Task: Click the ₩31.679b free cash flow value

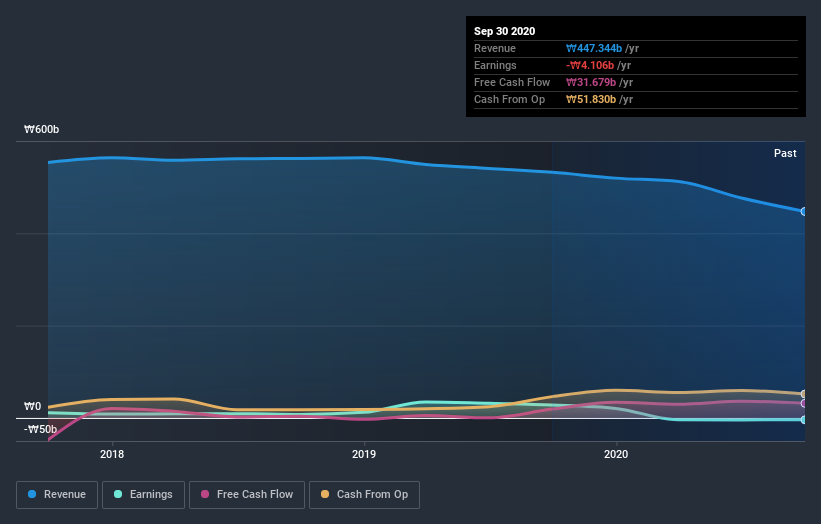Action: (x=591, y=82)
